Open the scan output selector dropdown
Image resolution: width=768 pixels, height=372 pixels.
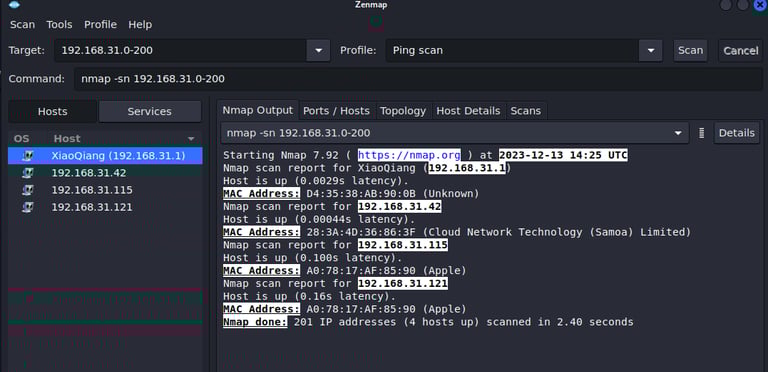[455, 133]
